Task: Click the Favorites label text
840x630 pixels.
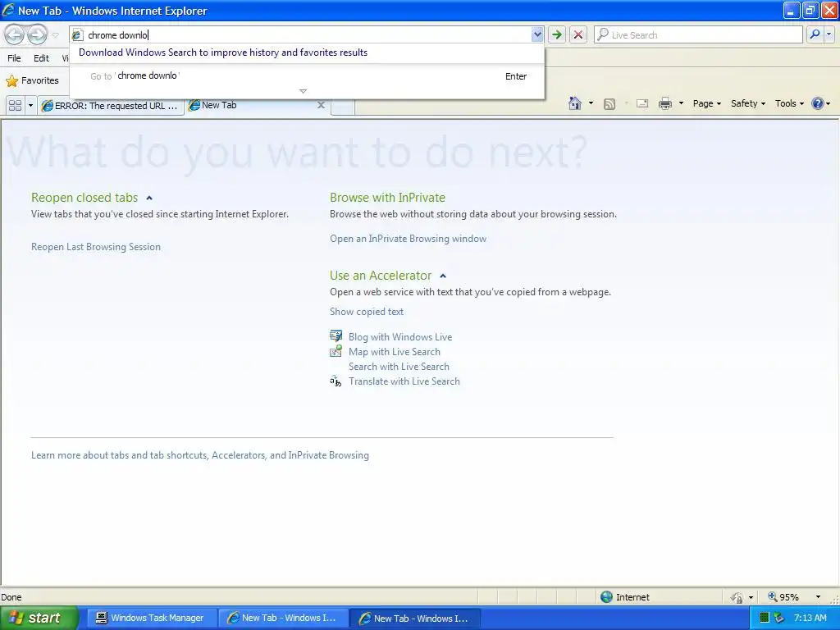Action: coord(40,81)
